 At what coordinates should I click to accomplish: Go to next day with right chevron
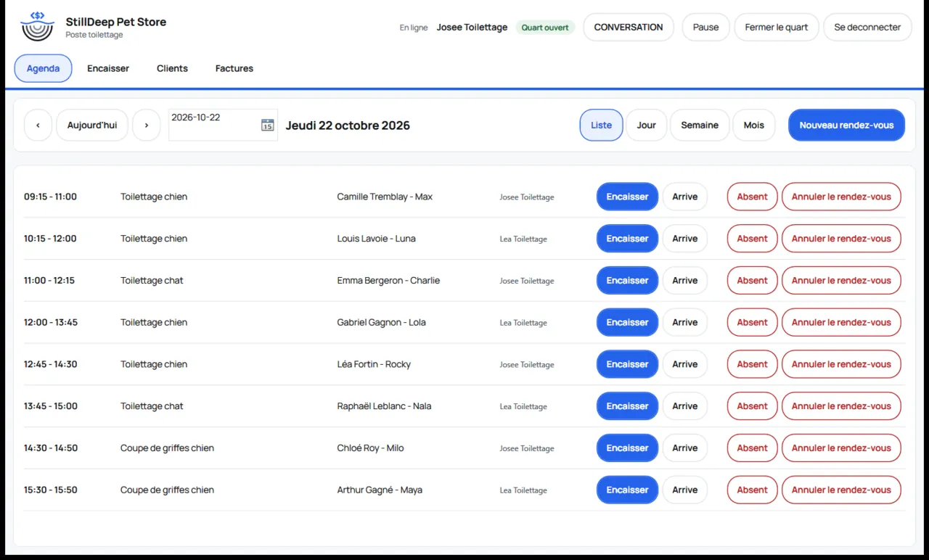147,125
